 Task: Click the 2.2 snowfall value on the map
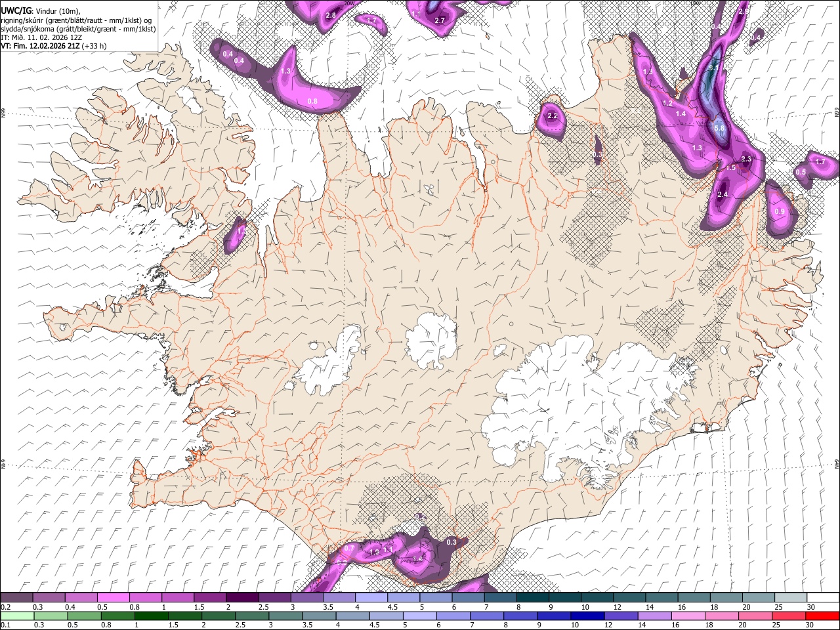point(553,115)
